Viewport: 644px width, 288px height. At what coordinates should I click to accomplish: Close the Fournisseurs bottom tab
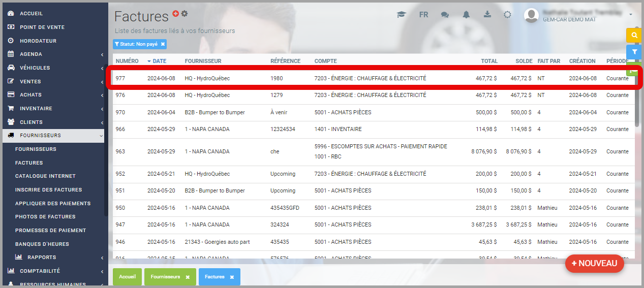tap(188, 277)
